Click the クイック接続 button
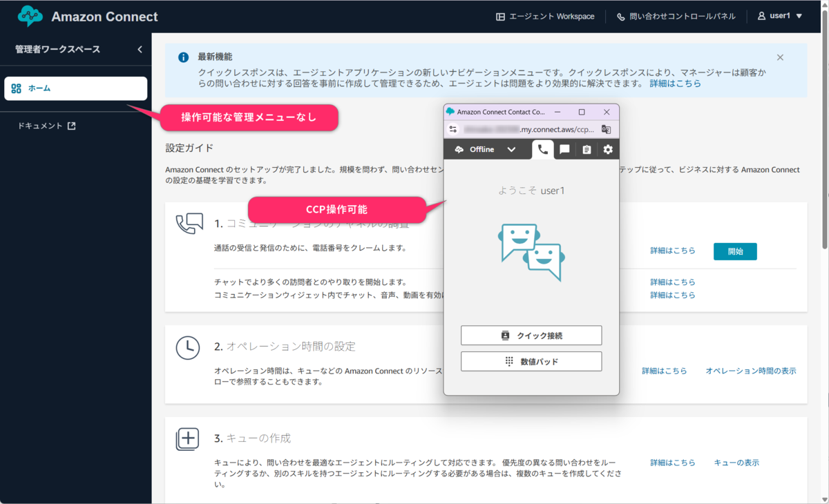Image resolution: width=829 pixels, height=504 pixels. 531,336
